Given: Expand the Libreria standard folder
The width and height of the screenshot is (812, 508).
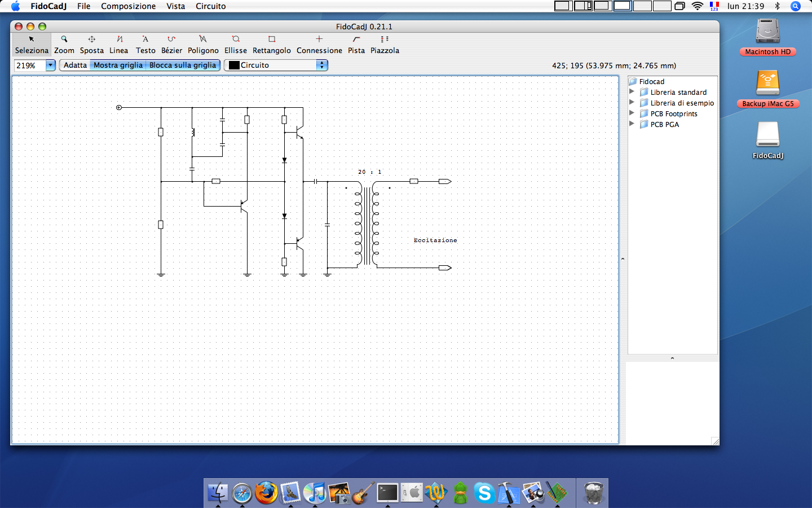Looking at the screenshot, I should click(x=632, y=92).
